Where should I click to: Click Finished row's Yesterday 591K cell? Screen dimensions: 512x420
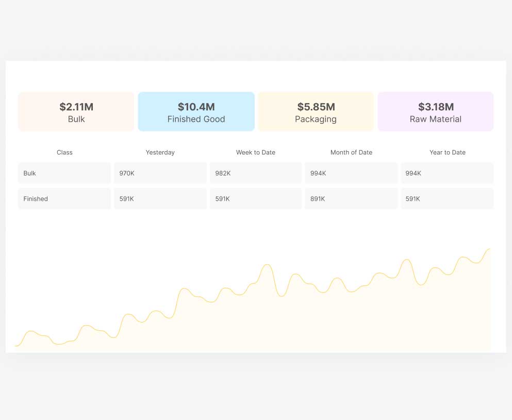click(x=160, y=199)
